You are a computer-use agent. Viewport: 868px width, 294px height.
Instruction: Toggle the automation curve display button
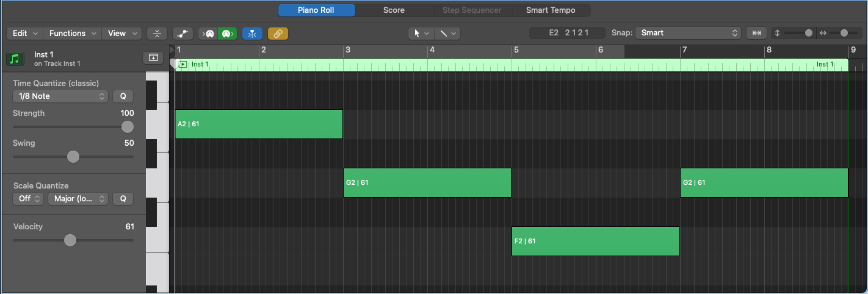(x=183, y=34)
